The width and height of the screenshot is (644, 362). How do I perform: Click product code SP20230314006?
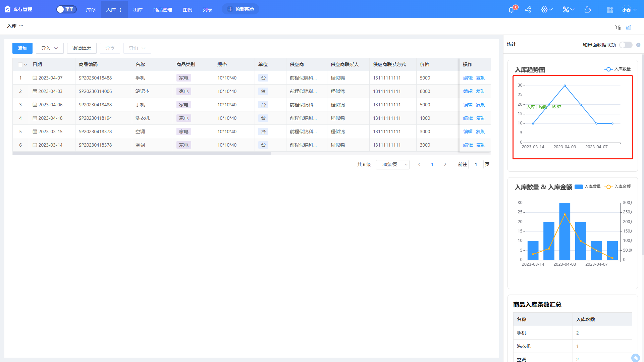click(95, 91)
